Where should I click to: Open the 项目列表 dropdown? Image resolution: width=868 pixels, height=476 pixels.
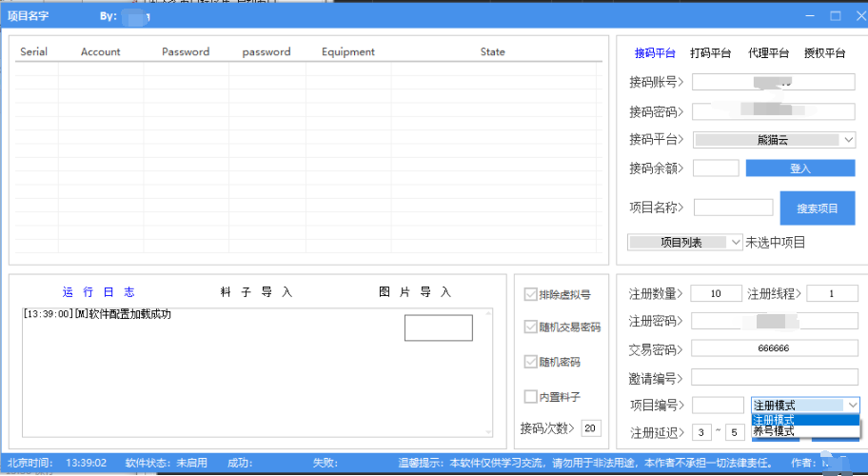(684, 243)
